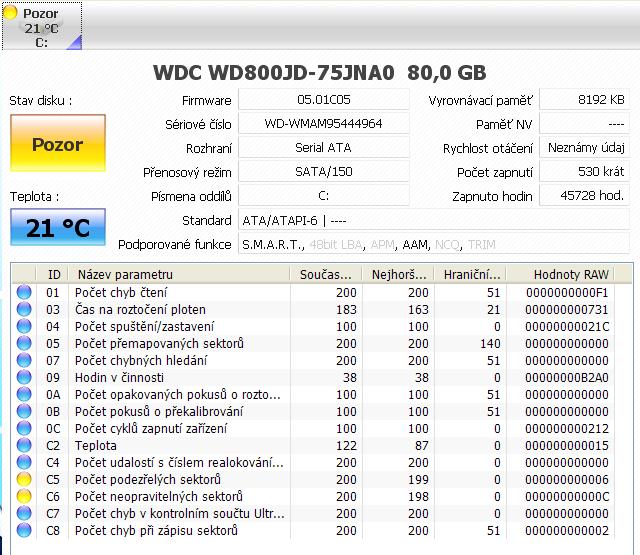Click threshold value 140 in row 05
The width and height of the screenshot is (640, 555).
(x=490, y=343)
